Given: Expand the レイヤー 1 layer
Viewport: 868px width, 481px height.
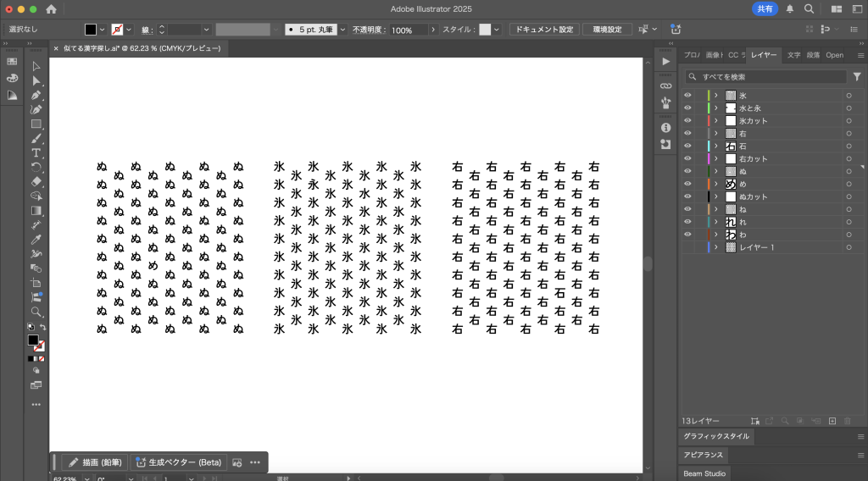Looking at the screenshot, I should (x=715, y=247).
